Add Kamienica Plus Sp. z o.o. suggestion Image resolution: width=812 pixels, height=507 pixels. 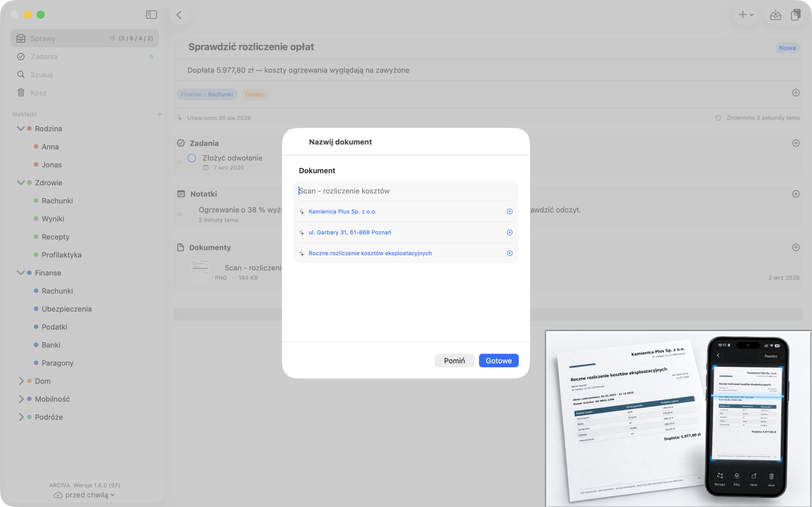[509, 212]
